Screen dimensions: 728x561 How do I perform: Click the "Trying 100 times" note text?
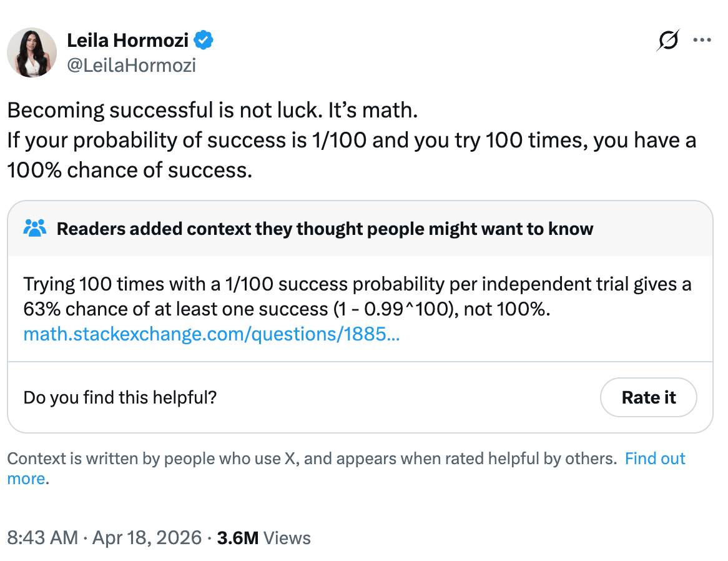pyautogui.click(x=357, y=284)
